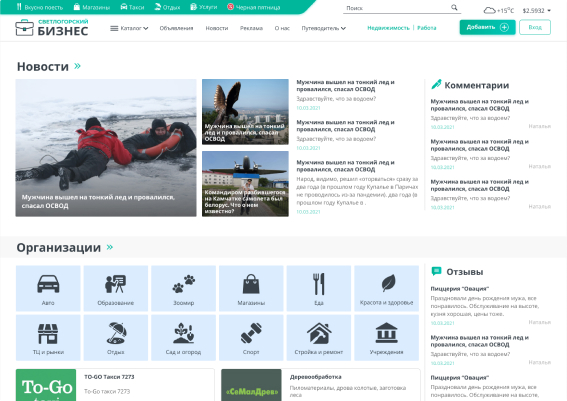The image size is (567, 401).
Task: Expand the Каталог dropdown menu
Action: (x=129, y=28)
